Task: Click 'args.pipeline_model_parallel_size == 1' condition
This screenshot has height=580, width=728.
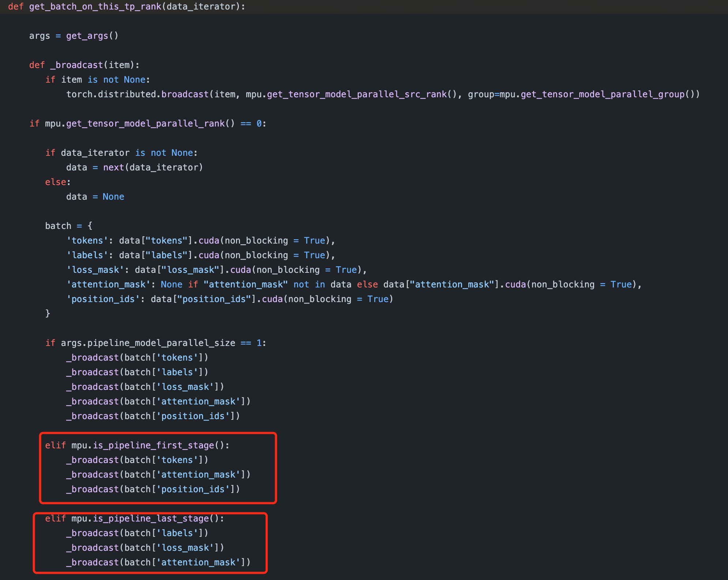Action: coord(161,343)
